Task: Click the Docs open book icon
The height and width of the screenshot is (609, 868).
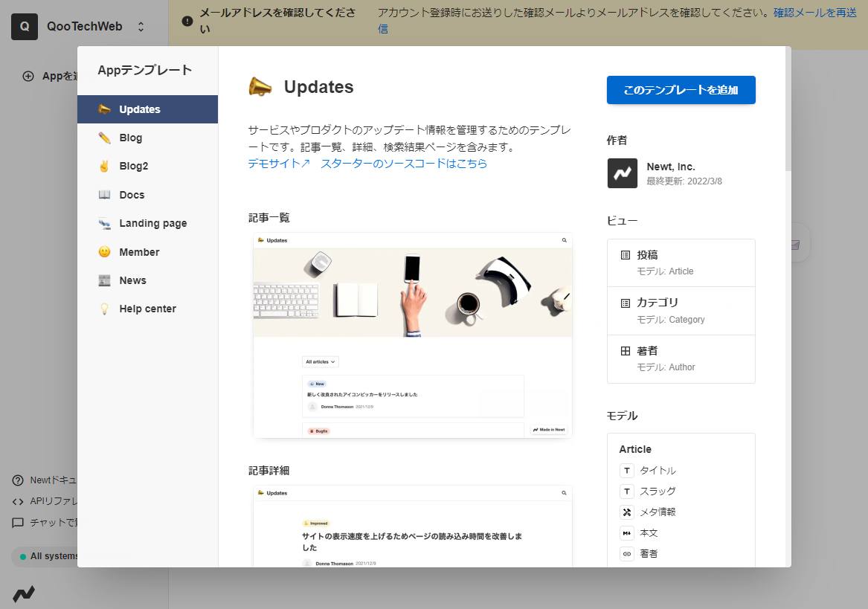Action: pos(105,195)
